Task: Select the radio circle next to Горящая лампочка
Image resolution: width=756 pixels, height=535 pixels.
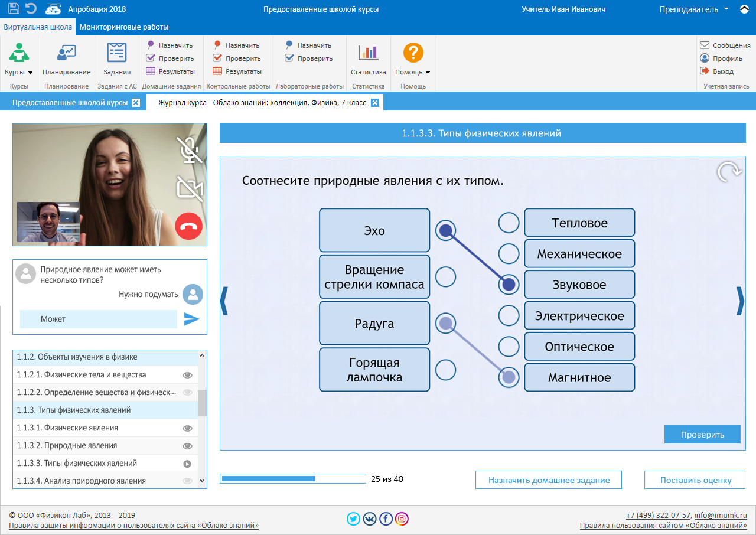Action: tap(446, 370)
